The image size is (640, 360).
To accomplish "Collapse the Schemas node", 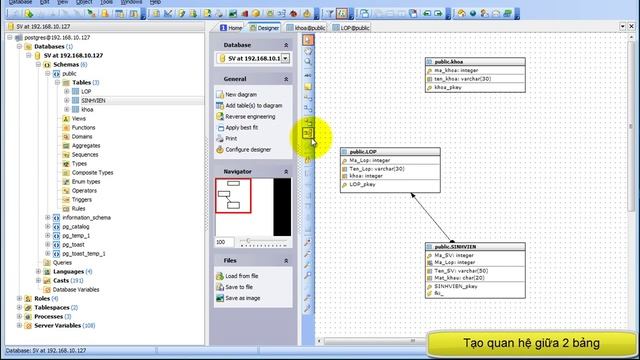I will [38, 64].
